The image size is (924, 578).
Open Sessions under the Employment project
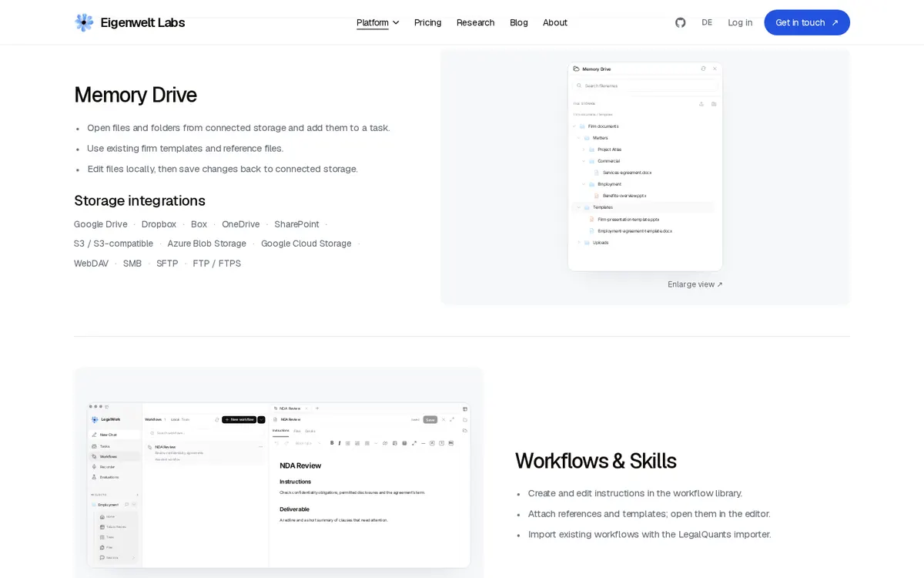[x=116, y=558]
